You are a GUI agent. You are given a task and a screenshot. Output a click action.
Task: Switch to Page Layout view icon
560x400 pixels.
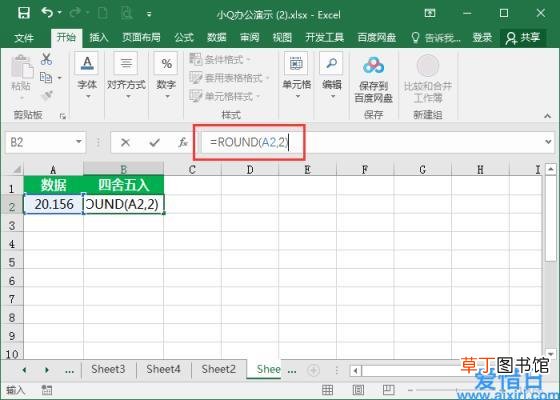tap(358, 390)
